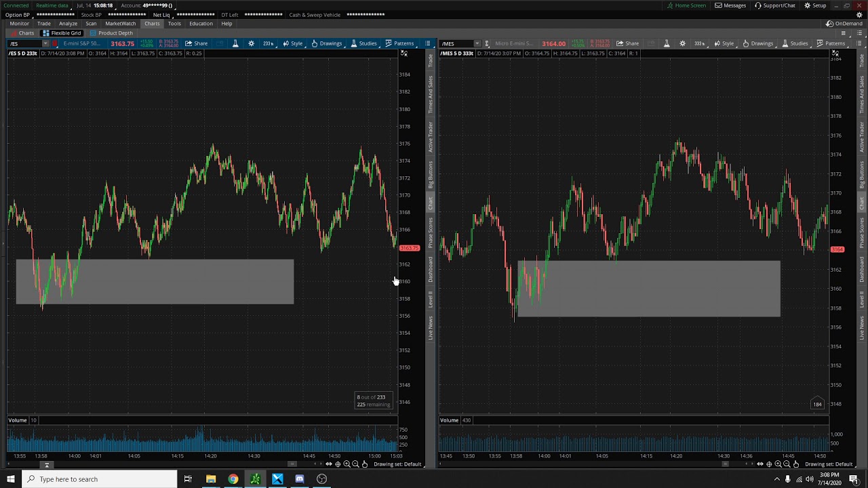This screenshot has width=868, height=488.
Task: Open the /ES Drawing set: Default selector
Action: 398,464
